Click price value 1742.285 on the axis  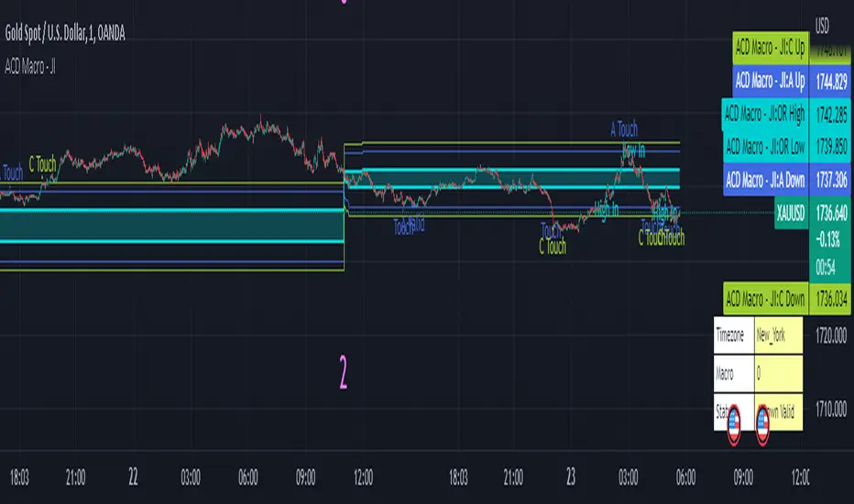[831, 115]
